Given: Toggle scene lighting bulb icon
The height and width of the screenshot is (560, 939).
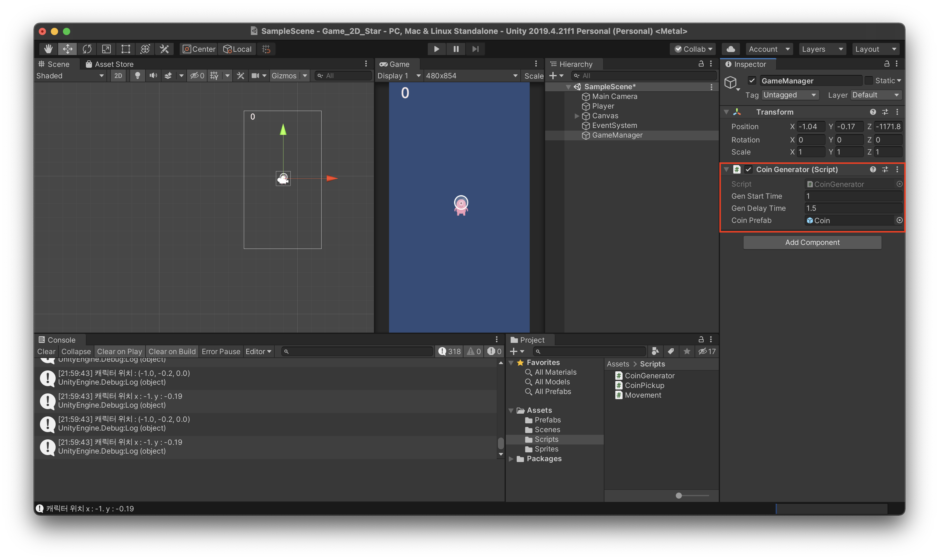Looking at the screenshot, I should coord(138,76).
